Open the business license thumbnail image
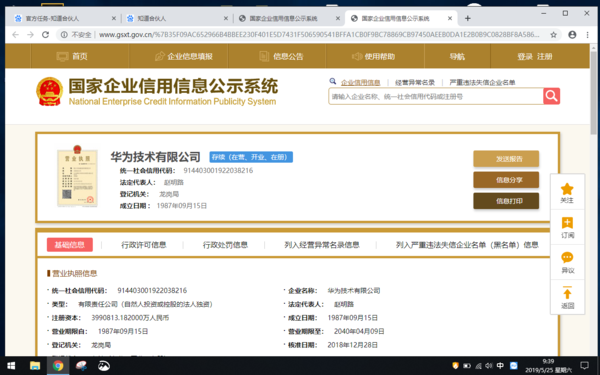 click(77, 176)
